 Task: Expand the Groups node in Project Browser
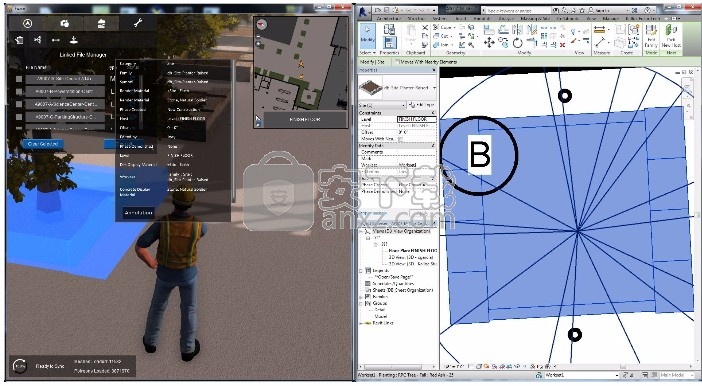click(x=361, y=303)
